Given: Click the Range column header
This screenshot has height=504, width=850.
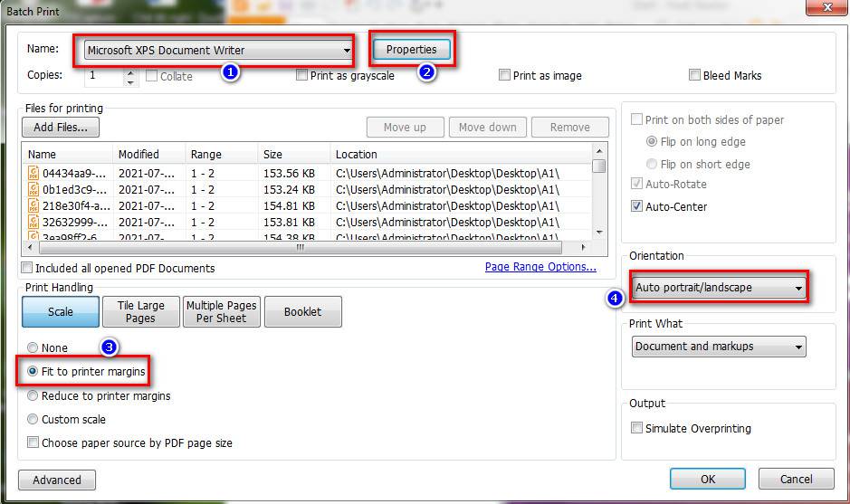Looking at the screenshot, I should pos(221,155).
